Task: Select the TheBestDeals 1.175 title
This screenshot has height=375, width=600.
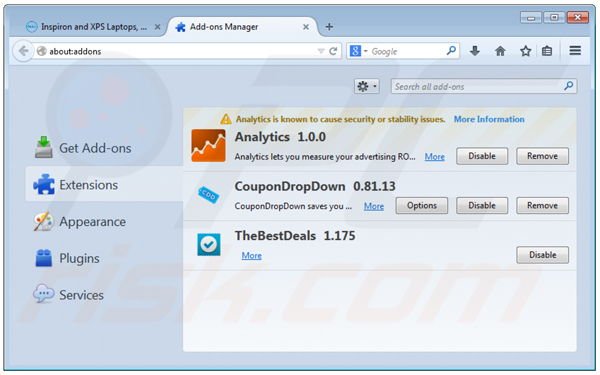Action: 295,235
